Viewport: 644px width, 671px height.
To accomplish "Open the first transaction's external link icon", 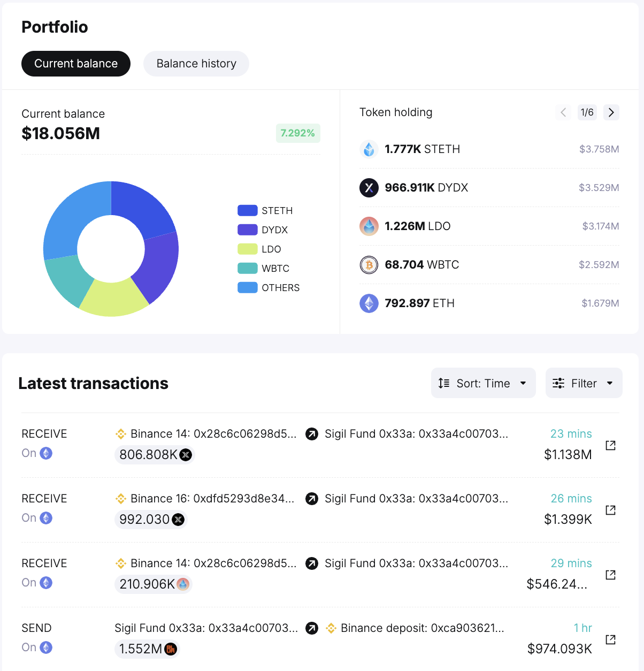I will 610,445.
